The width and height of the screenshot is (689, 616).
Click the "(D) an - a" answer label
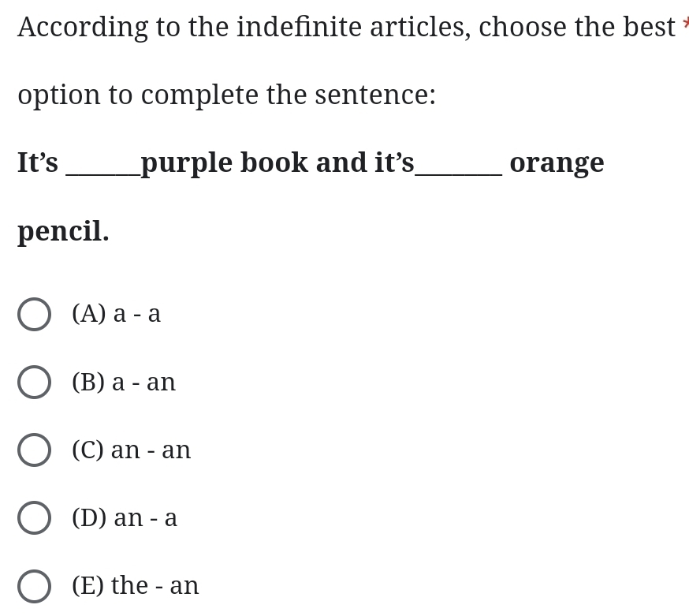coord(125,517)
